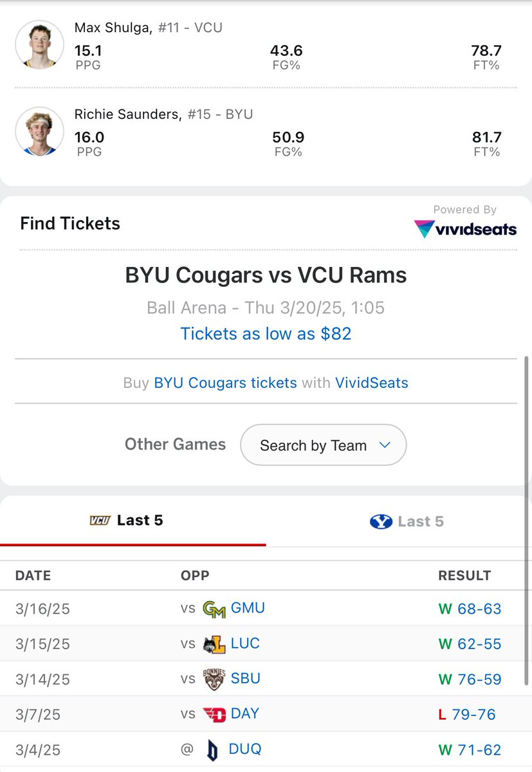Click the BYU logo in the Last 5 tab
The height and width of the screenshot is (772, 532).
381,521
